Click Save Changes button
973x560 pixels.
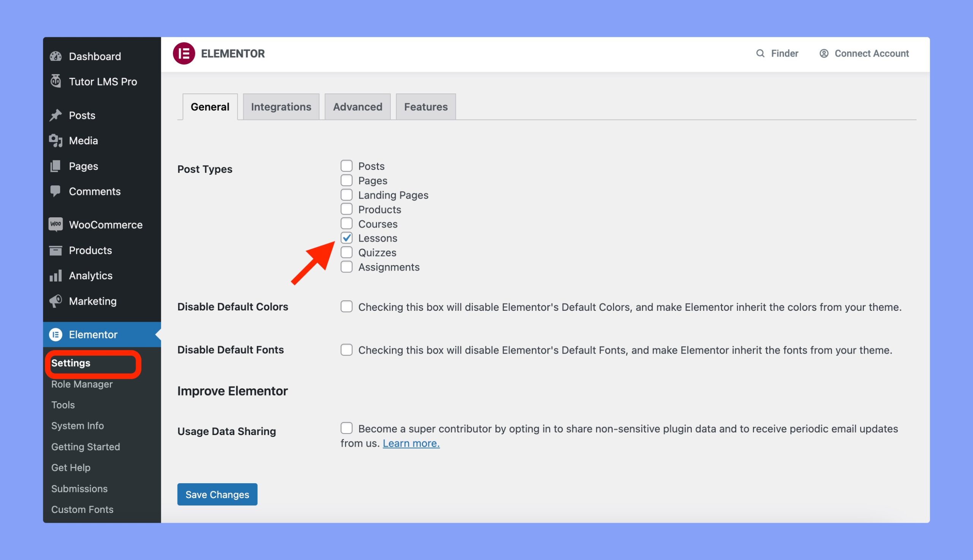(217, 494)
